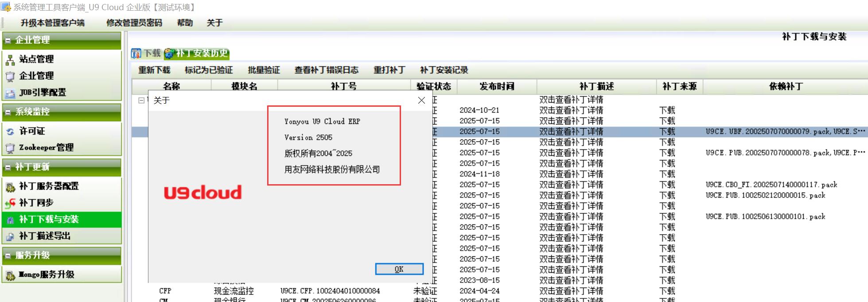
Task: Switch to the 补丁安装历史 tab
Action: tap(196, 54)
